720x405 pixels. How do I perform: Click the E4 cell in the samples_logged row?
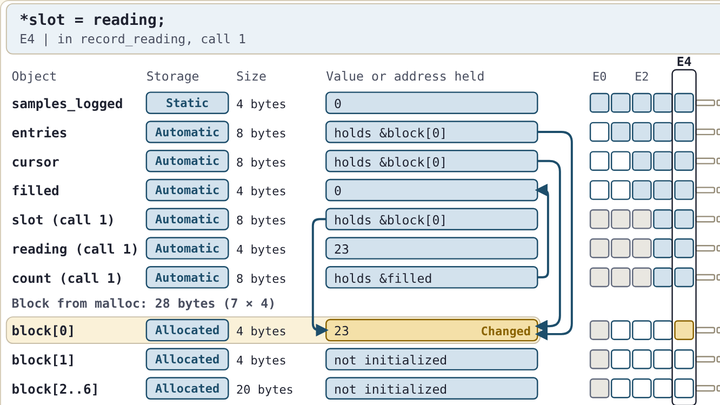(684, 103)
